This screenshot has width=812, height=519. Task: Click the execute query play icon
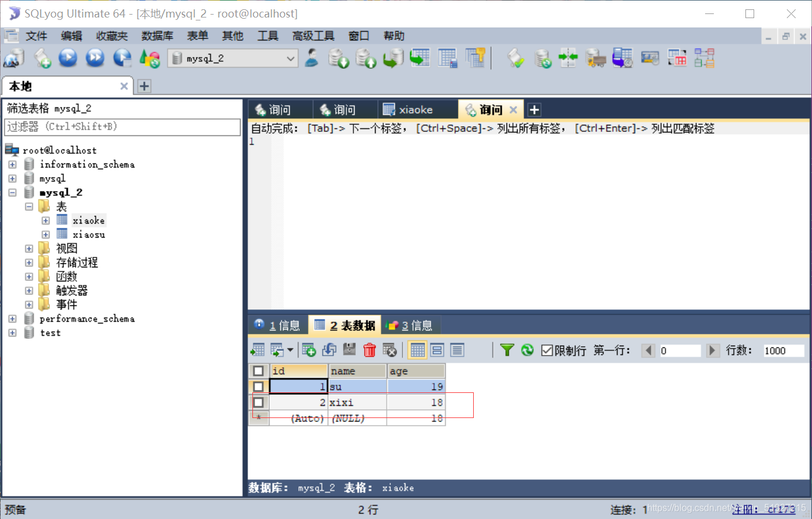tap(68, 58)
